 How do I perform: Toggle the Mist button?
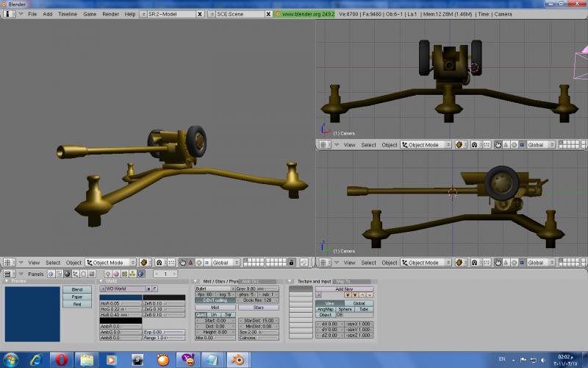pos(215,308)
